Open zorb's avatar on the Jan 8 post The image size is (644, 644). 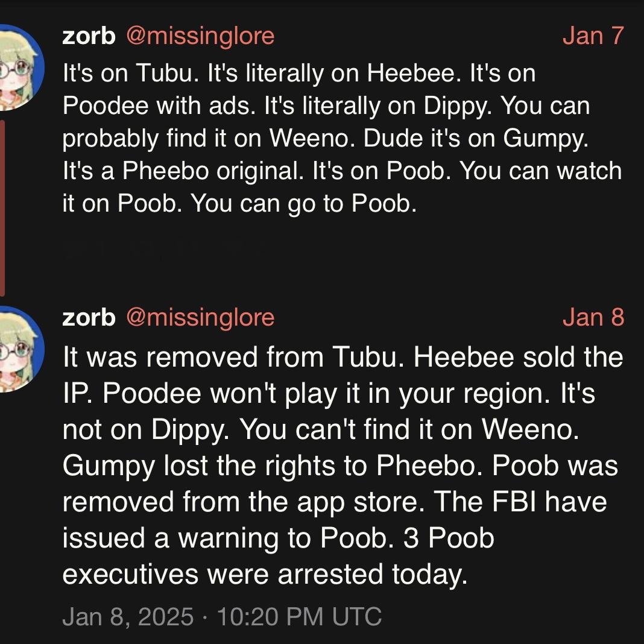point(17,349)
